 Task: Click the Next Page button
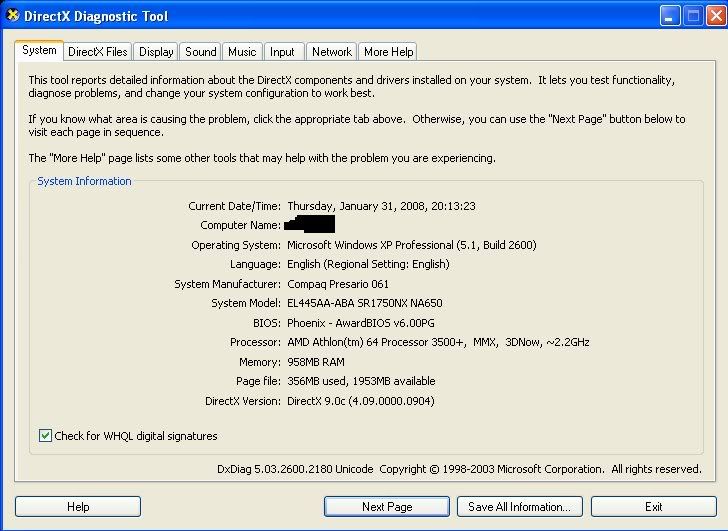[387, 506]
